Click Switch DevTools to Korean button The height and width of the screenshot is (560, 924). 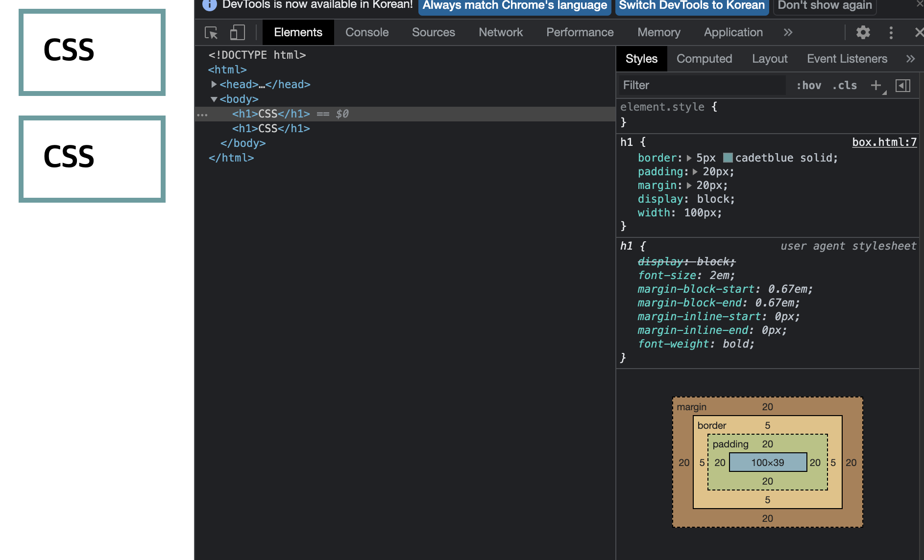click(692, 6)
